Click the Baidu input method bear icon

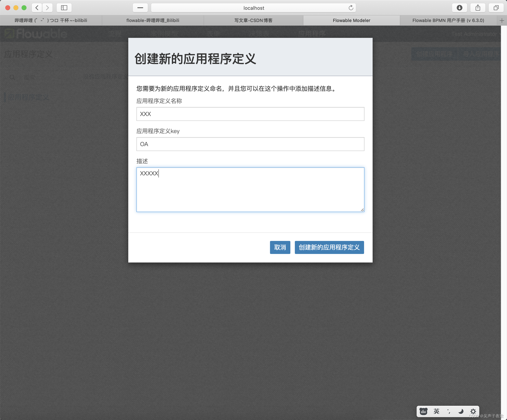[x=424, y=411]
